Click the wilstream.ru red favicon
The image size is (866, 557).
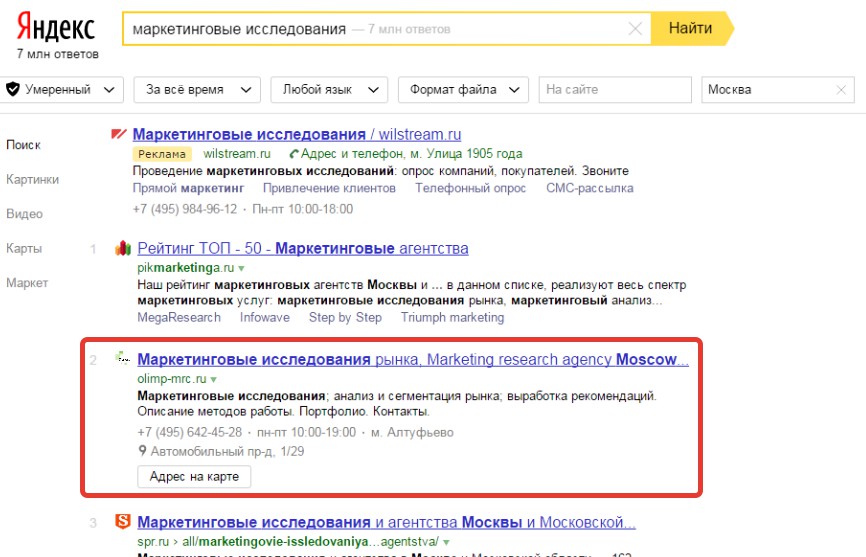119,134
